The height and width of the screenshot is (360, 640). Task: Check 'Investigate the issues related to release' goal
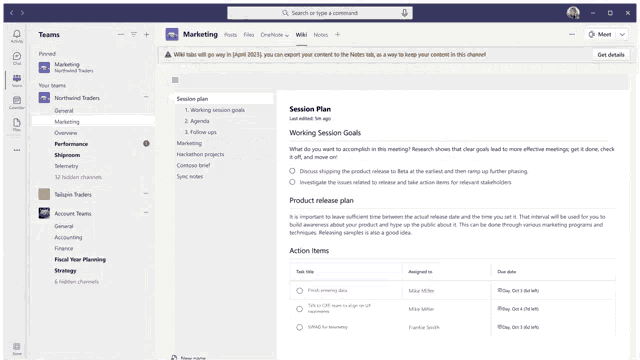[292, 182]
